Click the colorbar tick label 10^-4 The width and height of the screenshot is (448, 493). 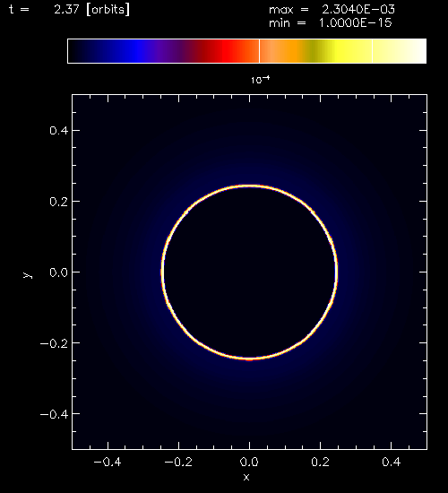point(261,80)
